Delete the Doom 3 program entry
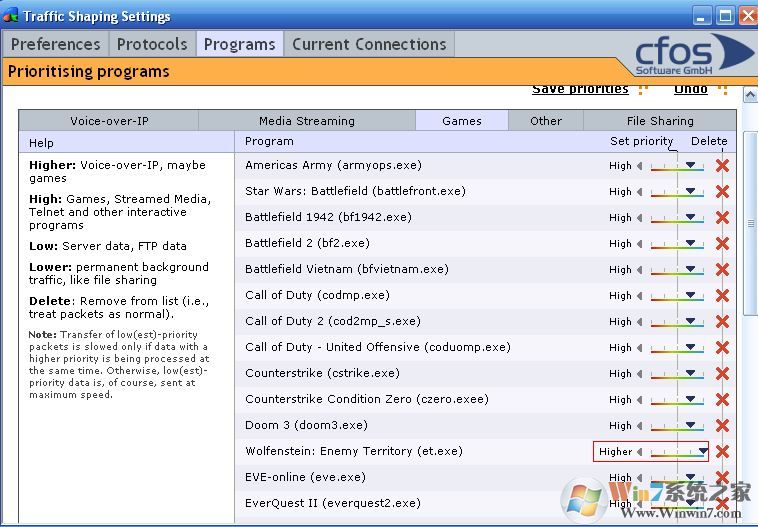Screen dimensions: 758x527 (x=722, y=426)
